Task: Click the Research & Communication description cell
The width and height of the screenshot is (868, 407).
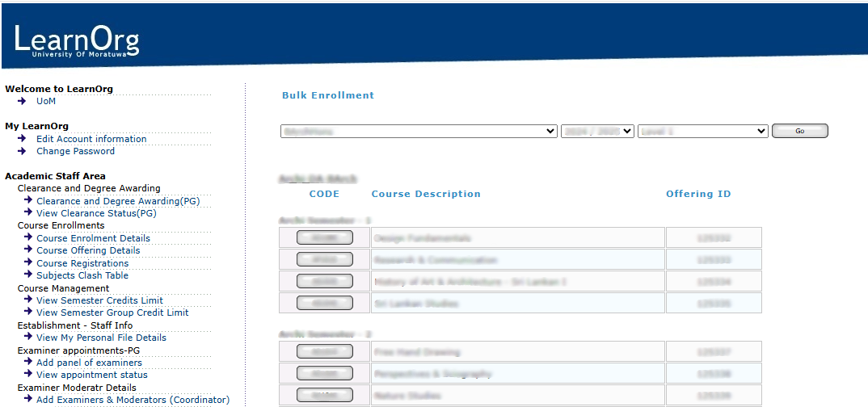Action: click(x=517, y=259)
